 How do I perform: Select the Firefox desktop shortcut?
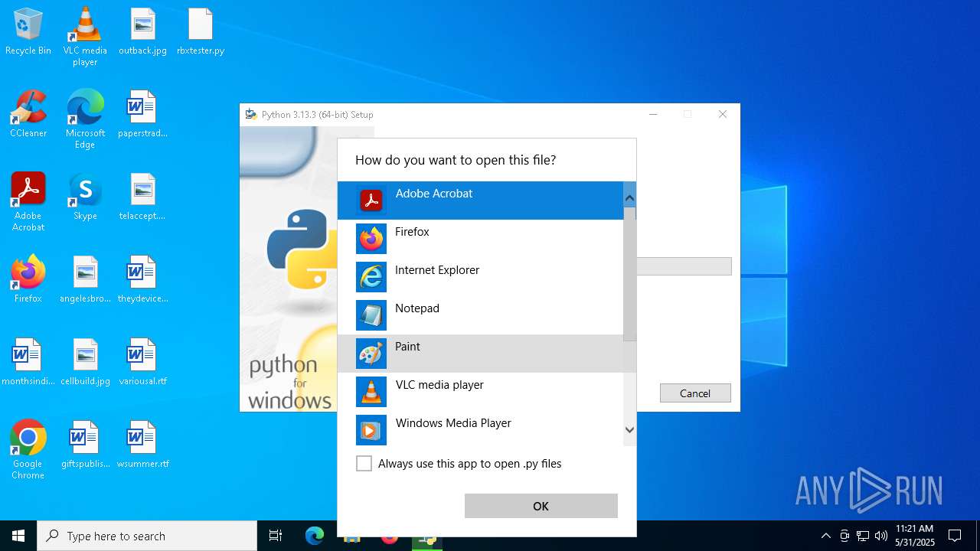pyautogui.click(x=28, y=280)
